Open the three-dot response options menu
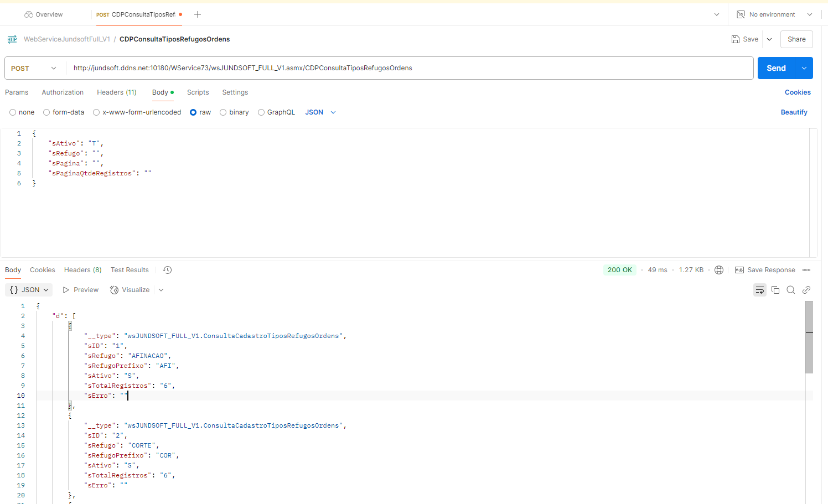Viewport: 828px width, 504px height. click(x=806, y=270)
